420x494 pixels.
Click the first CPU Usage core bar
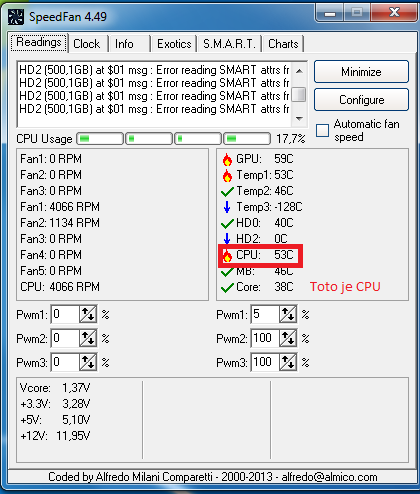coord(100,139)
